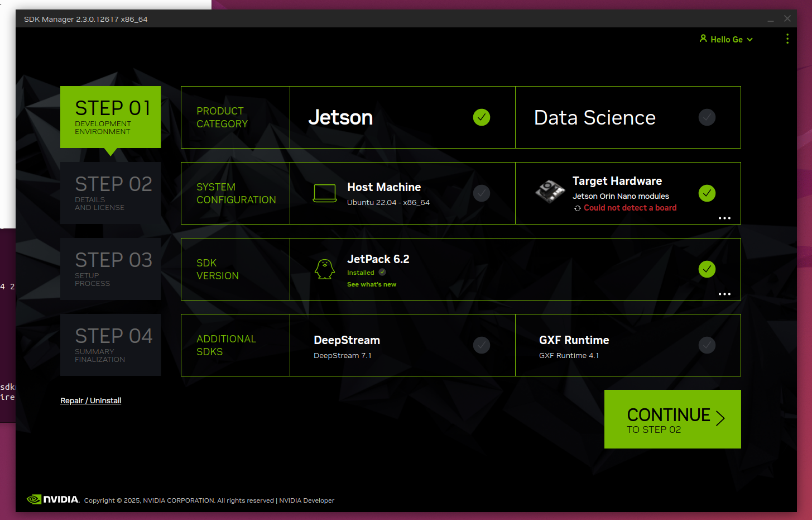Click the Jetson board hardware icon

[550, 192]
